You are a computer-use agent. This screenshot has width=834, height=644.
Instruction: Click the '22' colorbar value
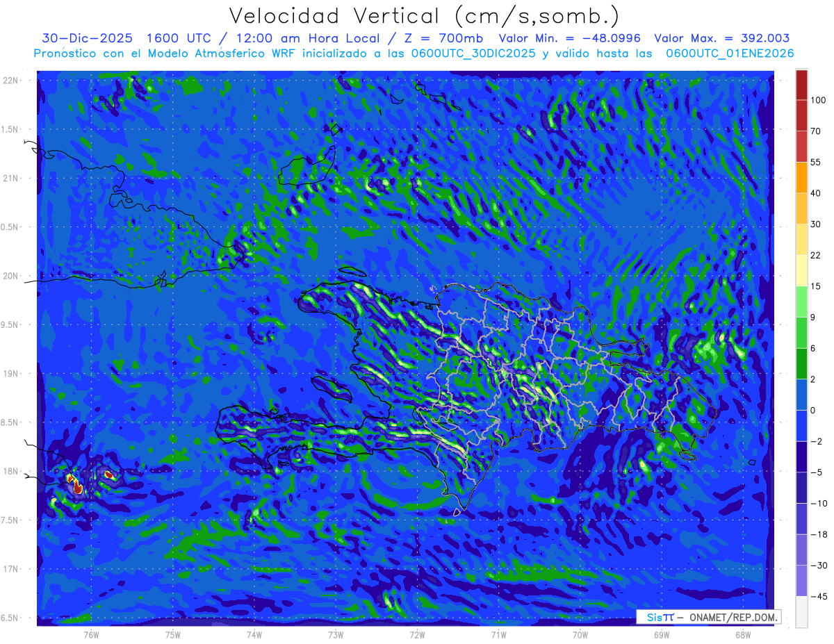point(816,255)
